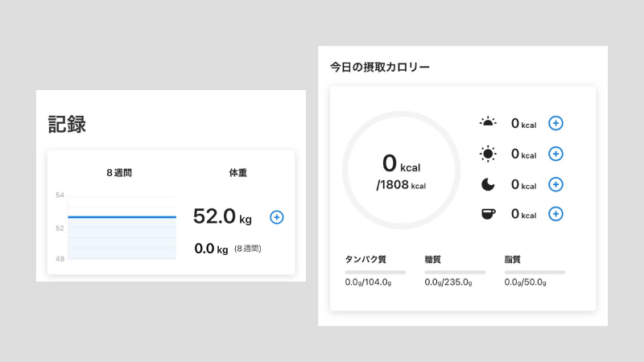Click the 0.0 kg 8週間 change text
Viewport: 644px width, 362px height.
228,249
